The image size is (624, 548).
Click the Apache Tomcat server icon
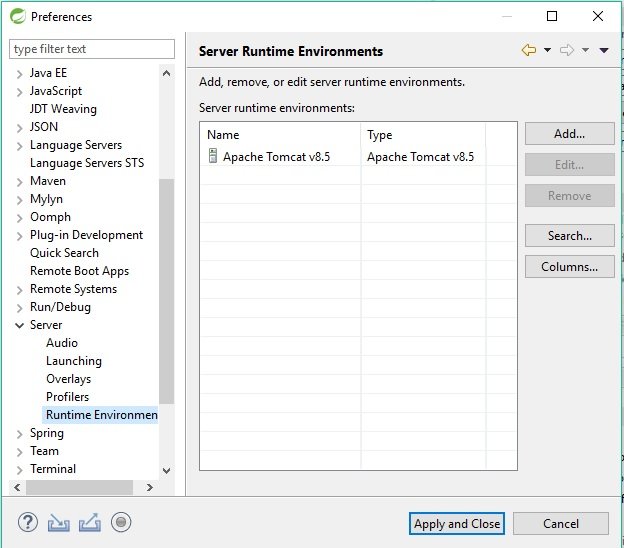click(213, 156)
